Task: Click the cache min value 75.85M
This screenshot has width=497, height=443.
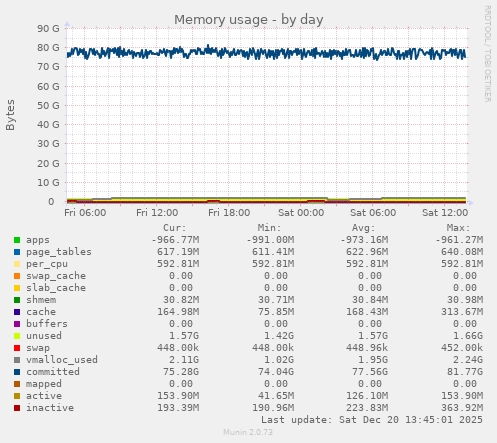Action: click(x=276, y=312)
